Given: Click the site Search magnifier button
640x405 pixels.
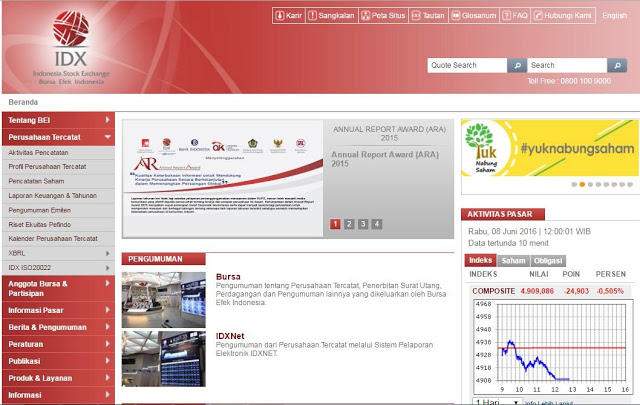Looking at the screenshot, I should (x=617, y=65).
